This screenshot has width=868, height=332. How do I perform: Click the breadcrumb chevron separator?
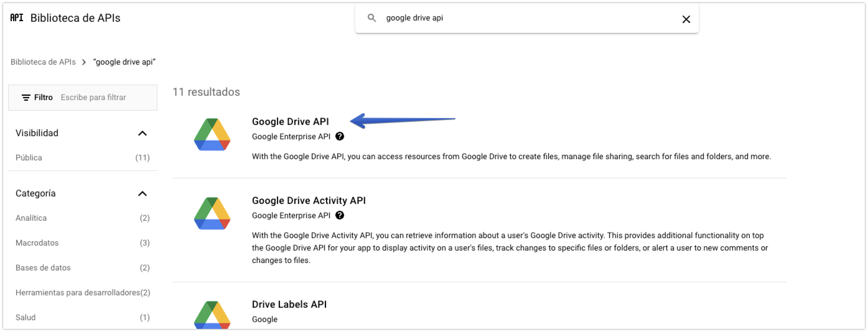click(x=84, y=62)
